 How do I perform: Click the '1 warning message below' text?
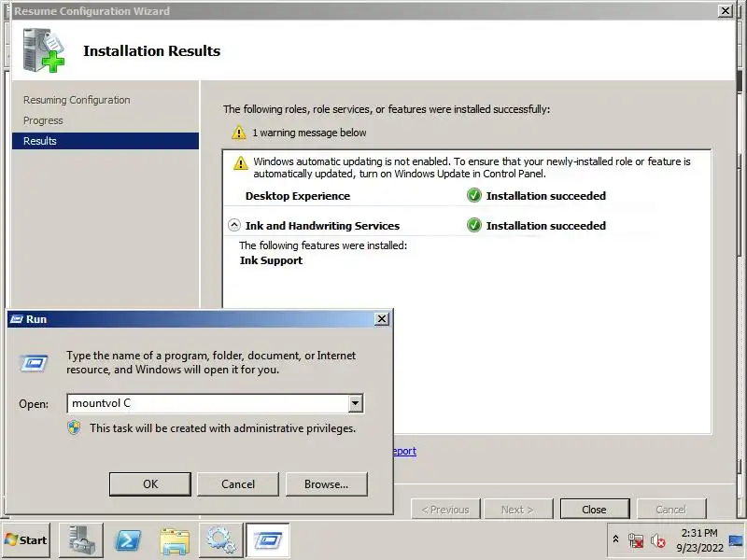pos(309,133)
